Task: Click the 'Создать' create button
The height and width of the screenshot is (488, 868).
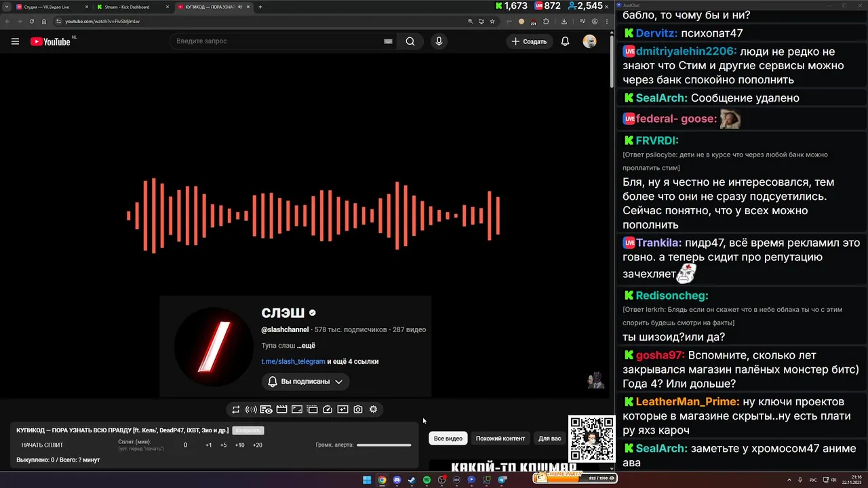Action: click(x=529, y=41)
